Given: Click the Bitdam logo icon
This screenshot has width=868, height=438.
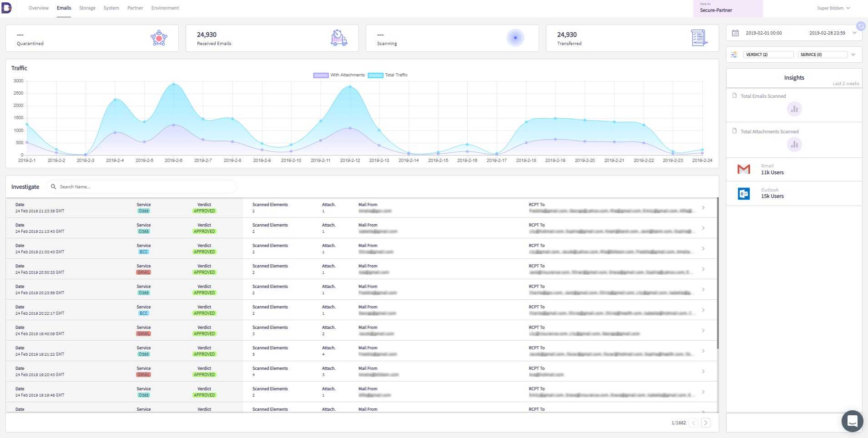Looking at the screenshot, I should tap(6, 8).
